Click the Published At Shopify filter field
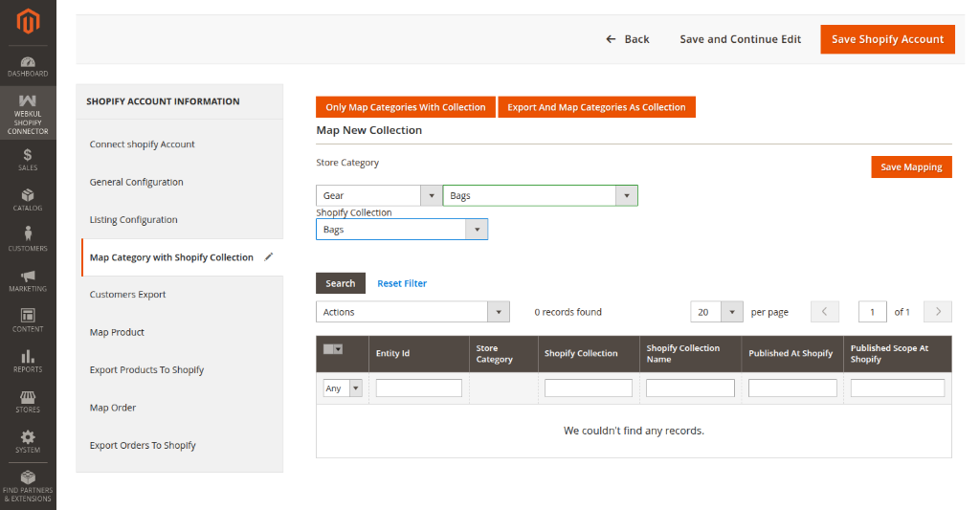This screenshot has width=980, height=510. pos(792,388)
